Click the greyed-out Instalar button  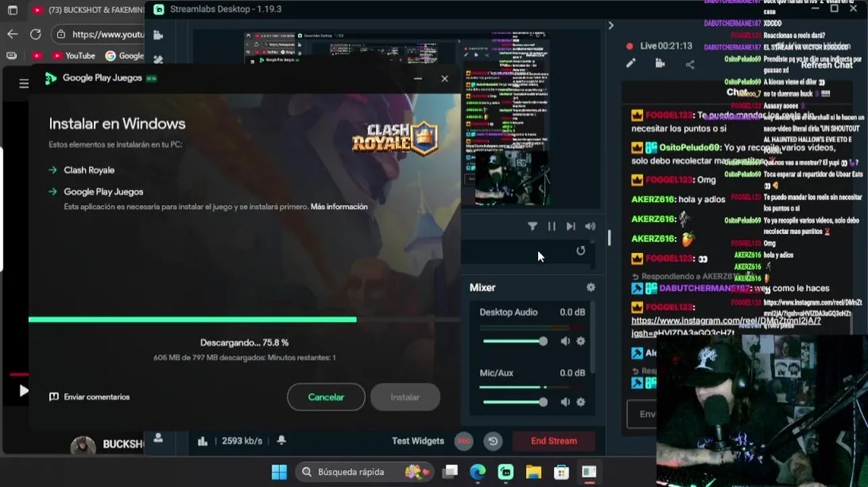(405, 397)
